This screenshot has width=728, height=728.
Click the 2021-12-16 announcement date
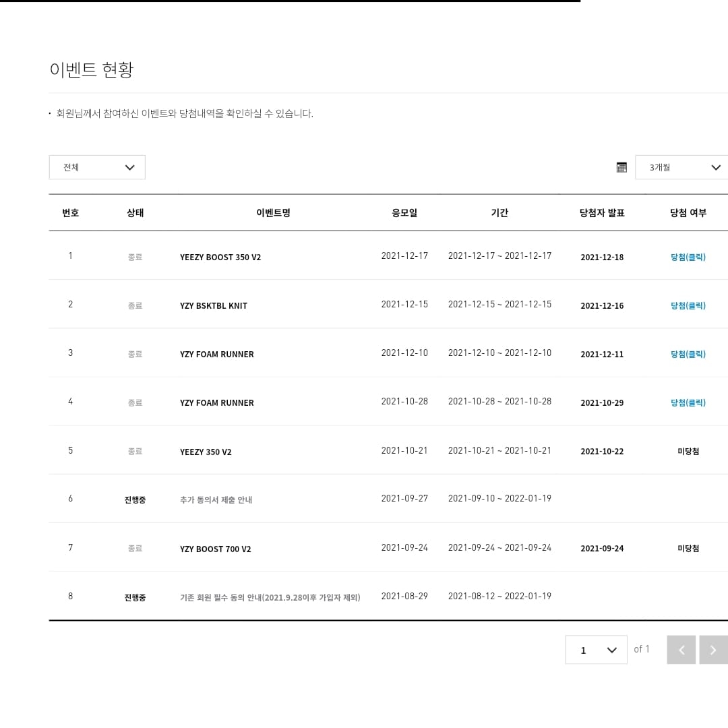602,305
